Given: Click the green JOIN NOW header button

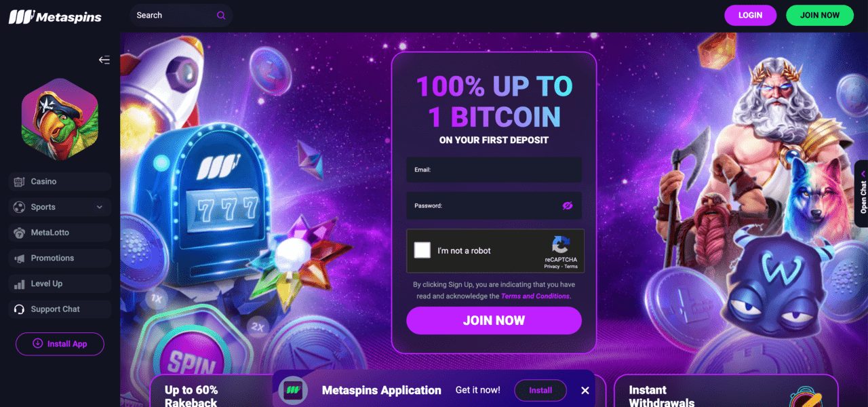Looking at the screenshot, I should tap(819, 15).
